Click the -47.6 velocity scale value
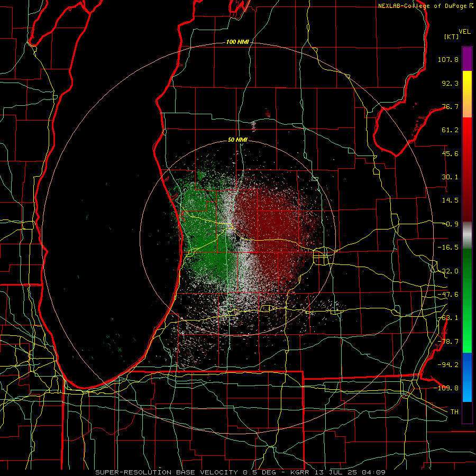The image size is (476, 476). click(448, 295)
